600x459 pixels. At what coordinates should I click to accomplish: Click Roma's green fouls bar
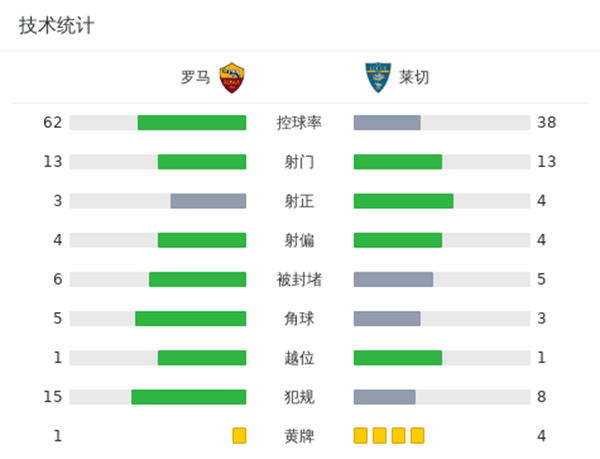coord(189,397)
